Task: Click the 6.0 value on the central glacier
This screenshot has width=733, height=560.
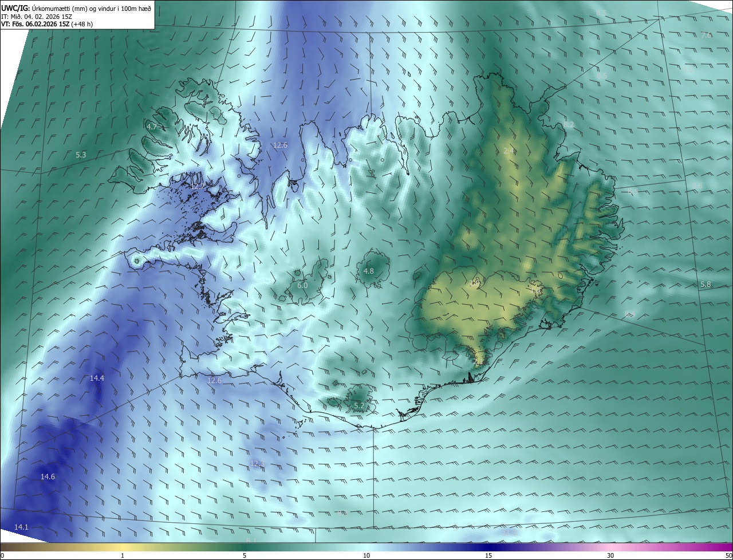Action: (302, 285)
